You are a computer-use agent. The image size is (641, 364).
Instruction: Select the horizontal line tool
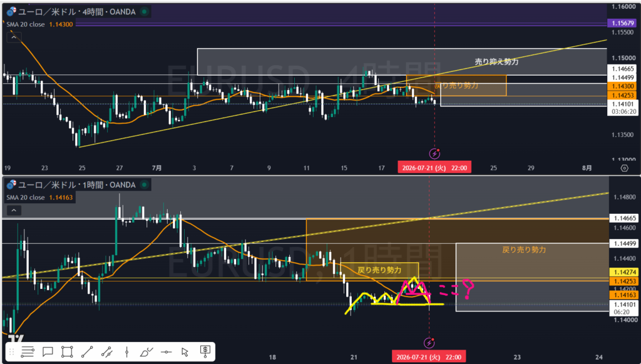coord(166,351)
